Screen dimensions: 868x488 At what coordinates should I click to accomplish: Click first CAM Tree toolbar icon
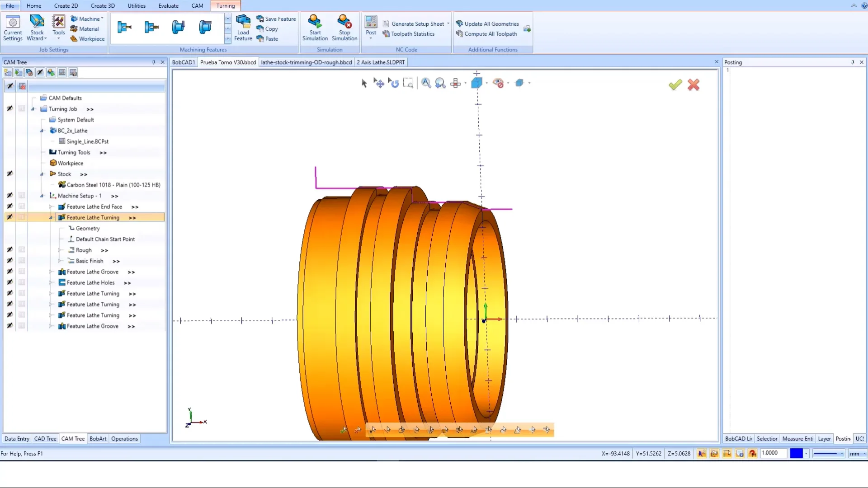8,72
